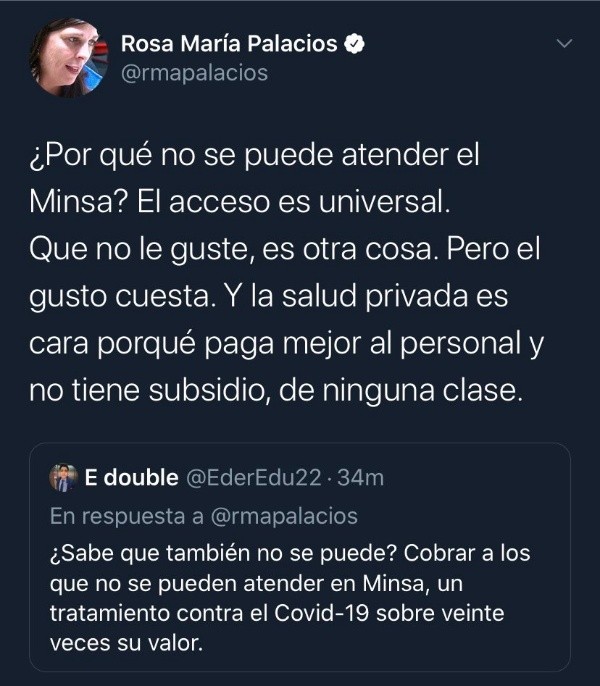Click the @rmapalacios handle under the name

tap(194, 73)
